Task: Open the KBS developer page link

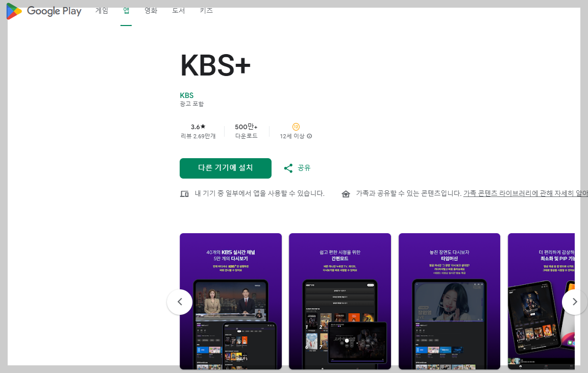Action: pos(187,95)
